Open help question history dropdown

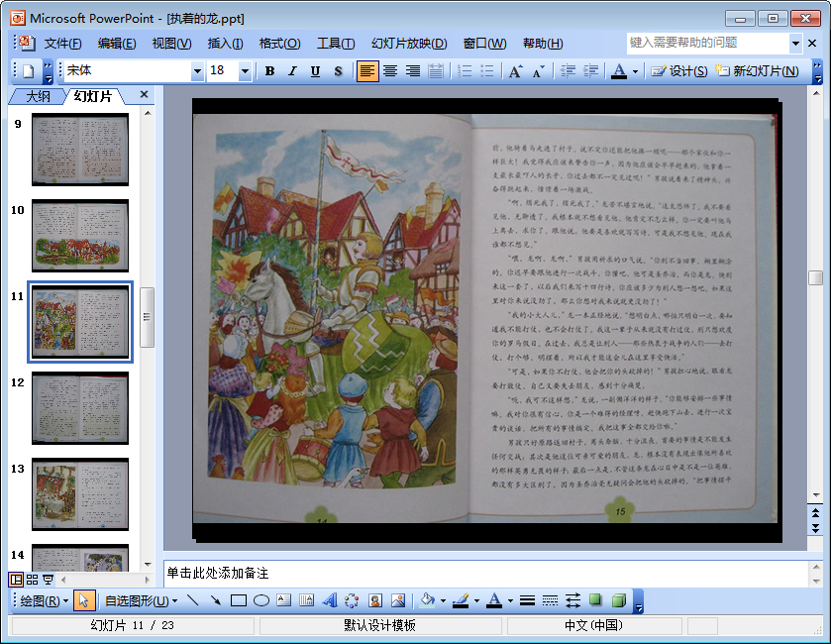pyautogui.click(x=795, y=43)
